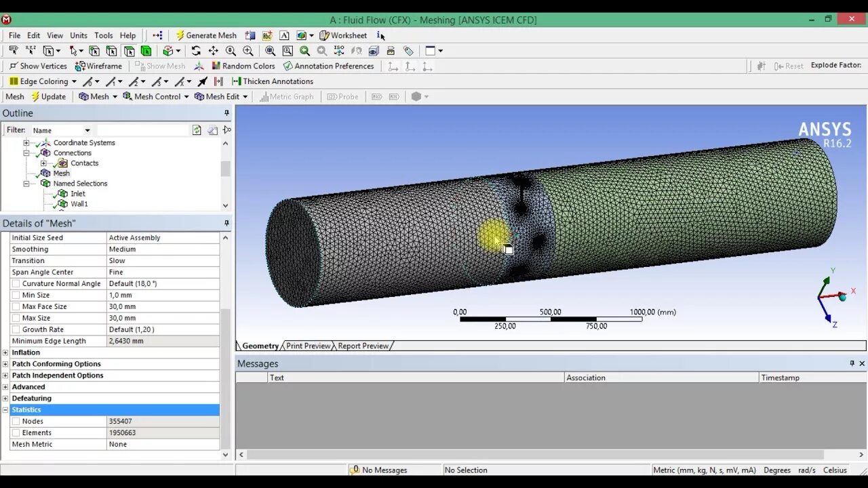The height and width of the screenshot is (488, 868).
Task: Toggle the Nodes statistics checkbox
Action: pyautogui.click(x=16, y=421)
